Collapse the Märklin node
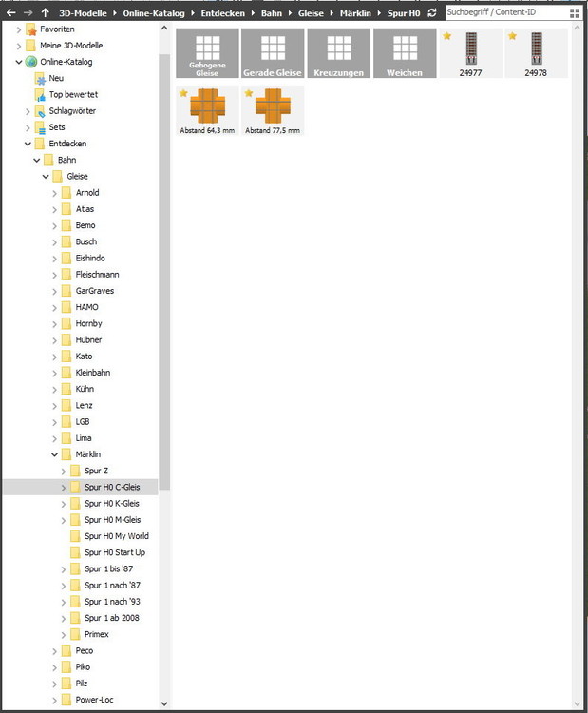This screenshot has width=588, height=713. pos(54,454)
